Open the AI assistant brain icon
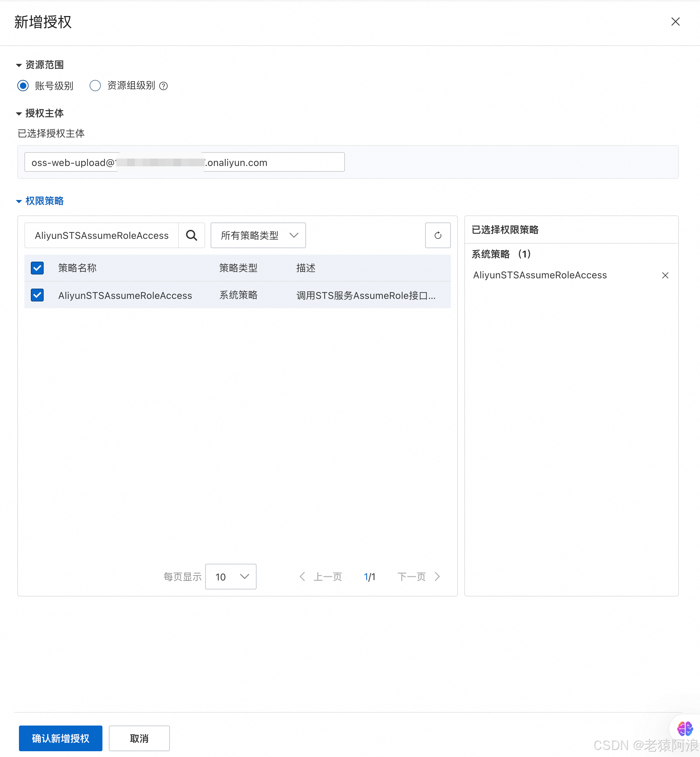This screenshot has width=700, height=757. click(x=685, y=728)
